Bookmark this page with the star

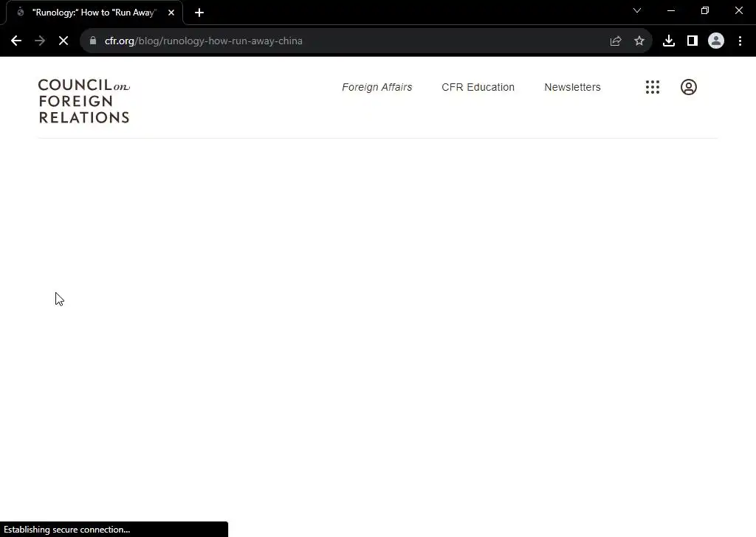(x=639, y=41)
